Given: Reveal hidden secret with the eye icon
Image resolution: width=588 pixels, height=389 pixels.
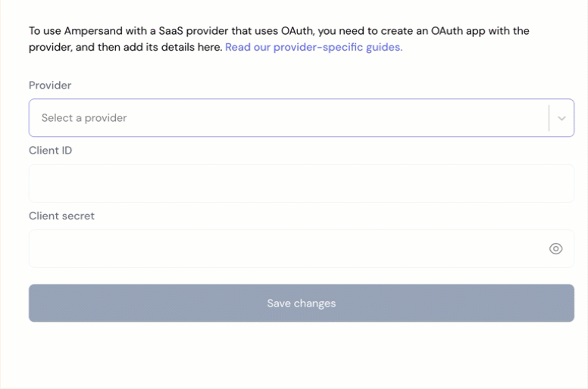Looking at the screenshot, I should tap(555, 248).
